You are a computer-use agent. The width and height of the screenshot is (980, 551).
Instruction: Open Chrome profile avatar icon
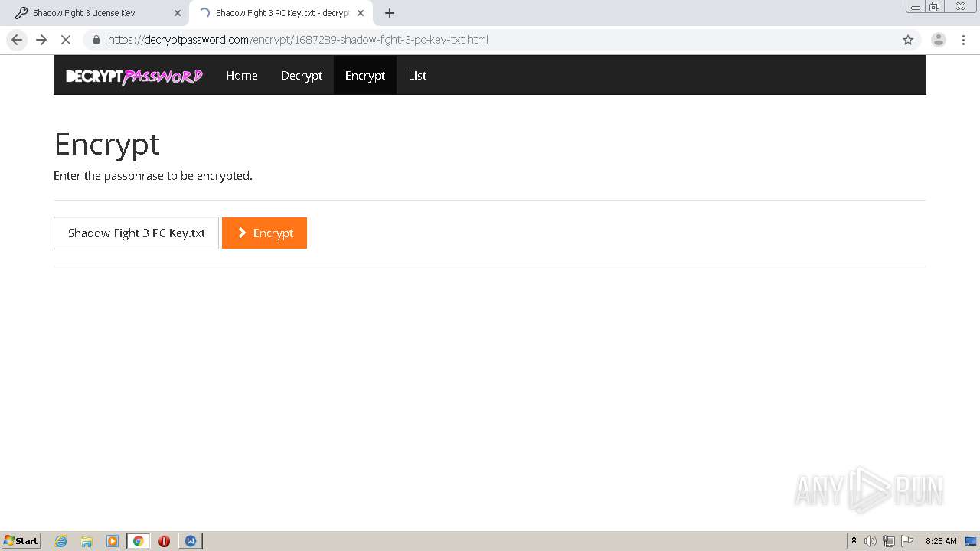tap(939, 40)
